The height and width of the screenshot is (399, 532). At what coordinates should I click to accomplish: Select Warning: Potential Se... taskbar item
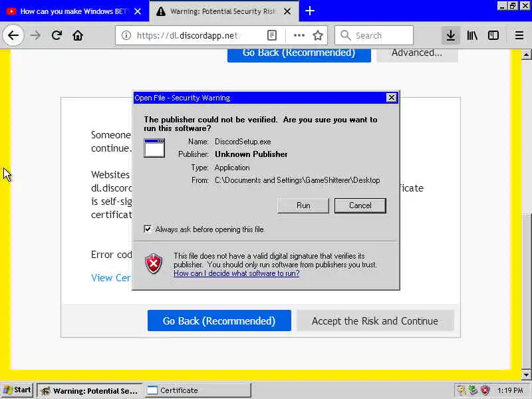coord(90,390)
